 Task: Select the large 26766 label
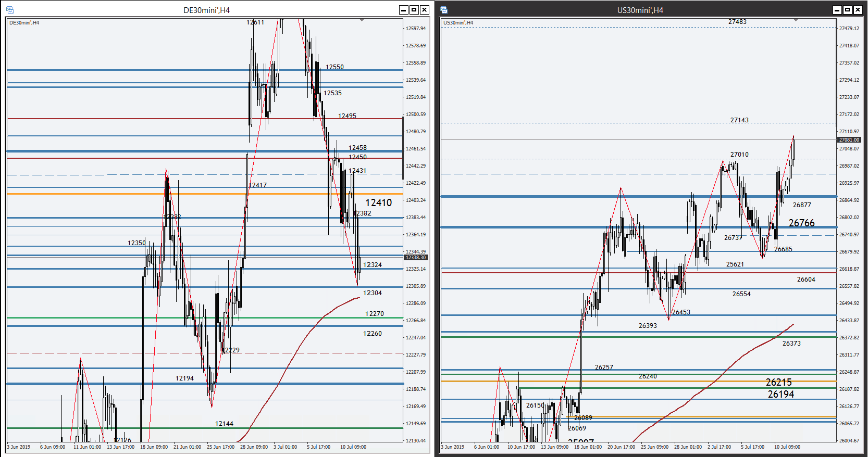[801, 223]
